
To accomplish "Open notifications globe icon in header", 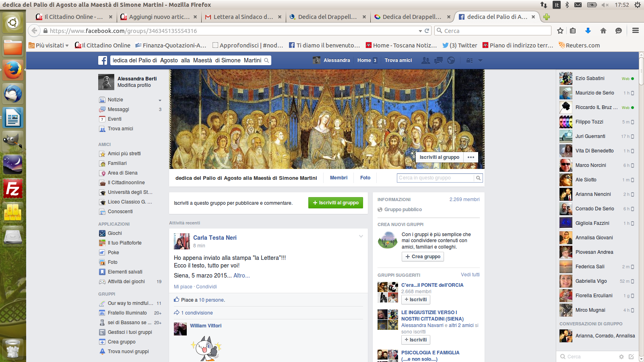I will pos(451,60).
